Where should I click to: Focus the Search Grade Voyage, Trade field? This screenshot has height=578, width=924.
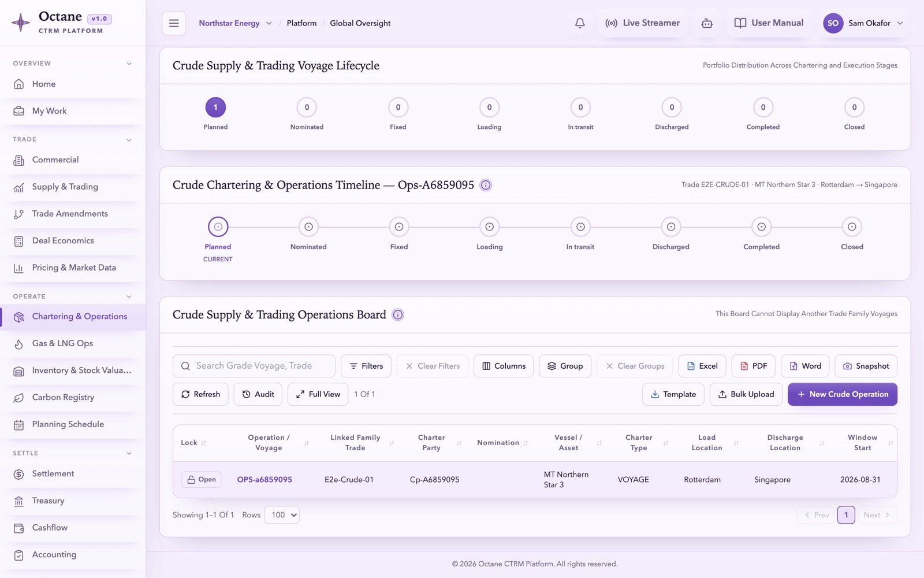click(x=254, y=366)
